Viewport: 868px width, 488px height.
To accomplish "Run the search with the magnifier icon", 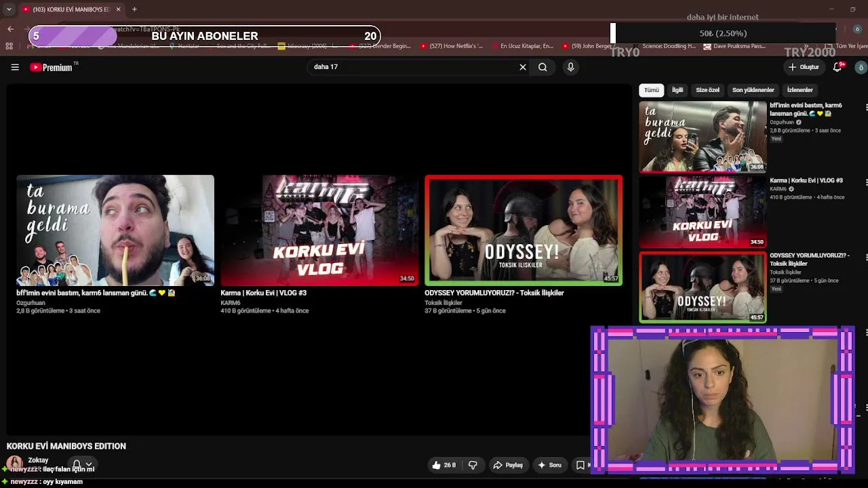I will (542, 67).
